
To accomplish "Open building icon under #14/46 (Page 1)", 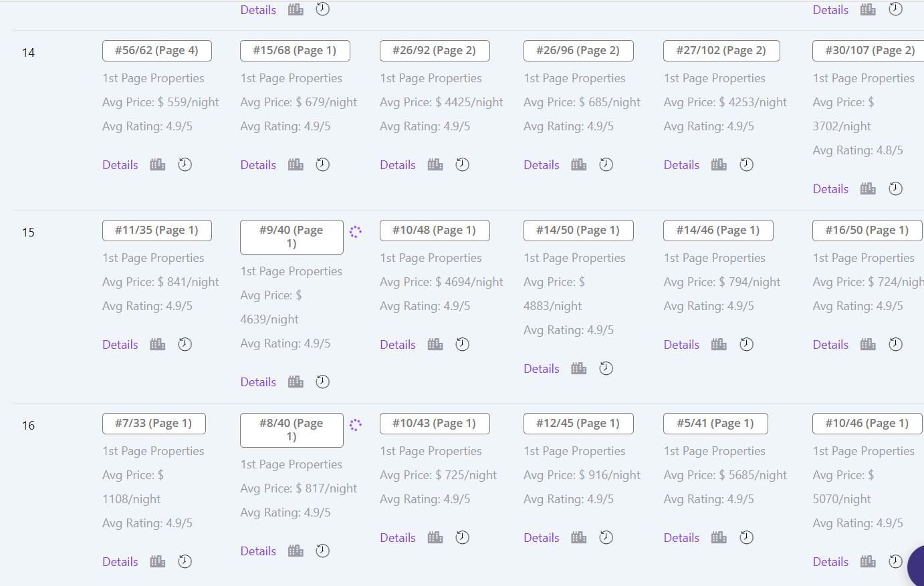I will (719, 344).
